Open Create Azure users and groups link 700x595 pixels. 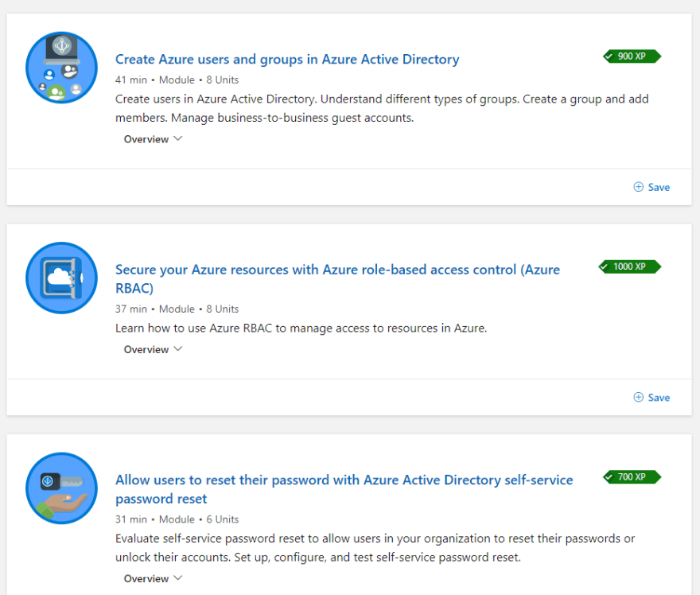(287, 60)
